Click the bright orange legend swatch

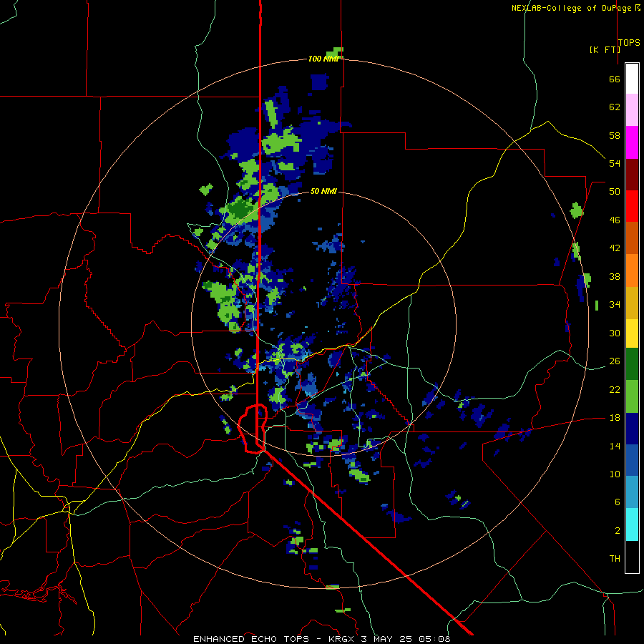coord(632,270)
